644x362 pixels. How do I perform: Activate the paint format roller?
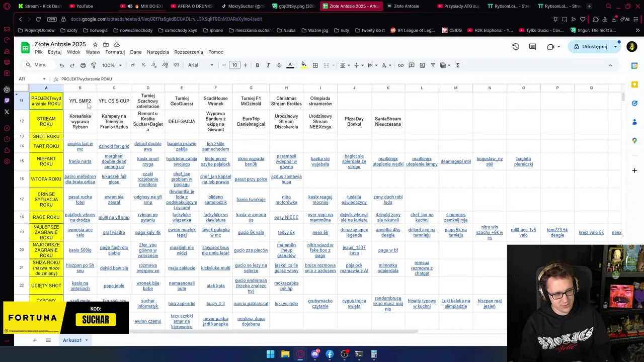pos(94,65)
